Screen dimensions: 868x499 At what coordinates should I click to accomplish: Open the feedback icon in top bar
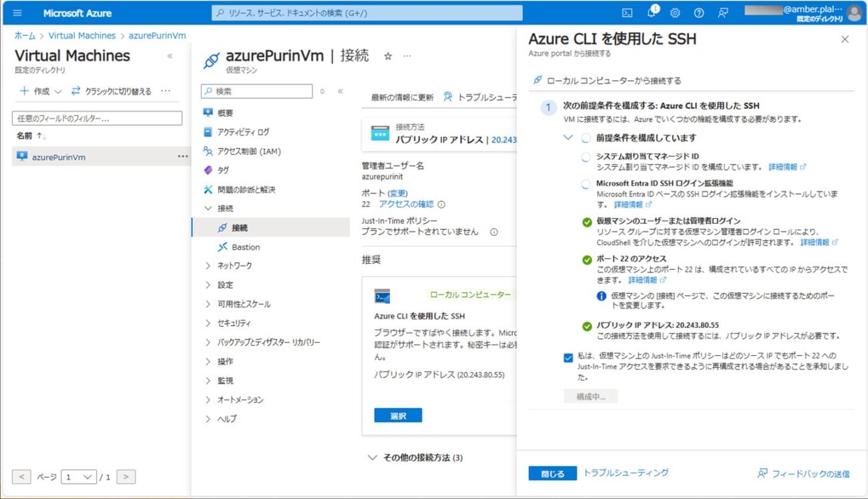[722, 13]
